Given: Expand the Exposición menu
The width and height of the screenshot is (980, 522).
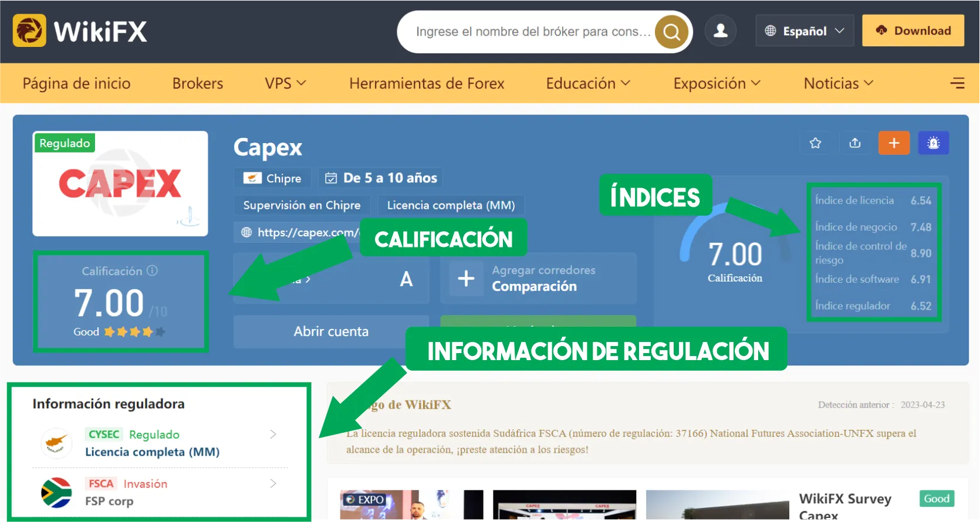Looking at the screenshot, I should point(717,83).
